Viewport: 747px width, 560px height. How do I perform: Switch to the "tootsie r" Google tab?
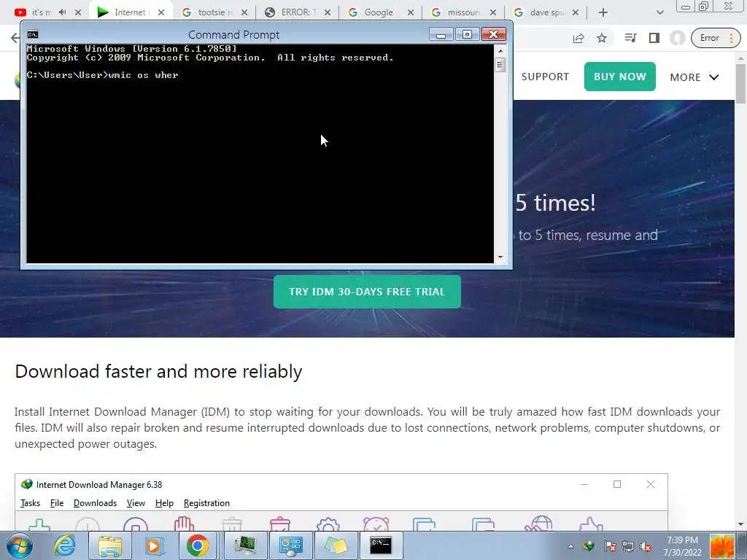(209, 12)
